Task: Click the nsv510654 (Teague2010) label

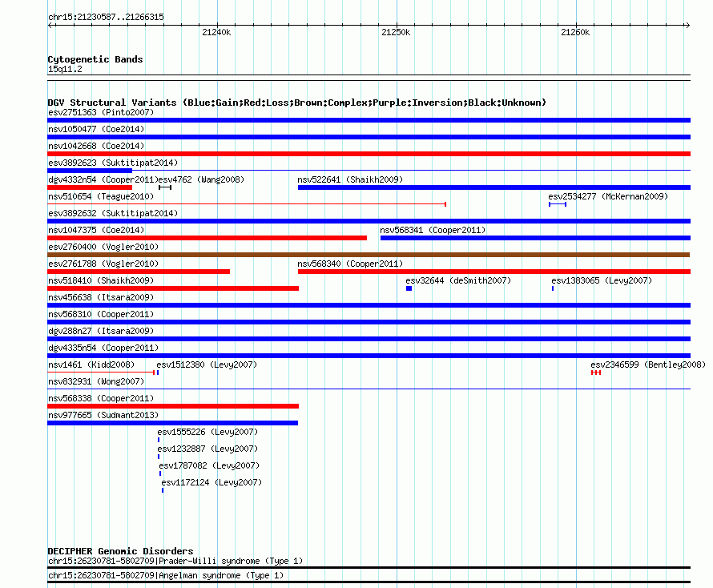Action: click(101, 196)
